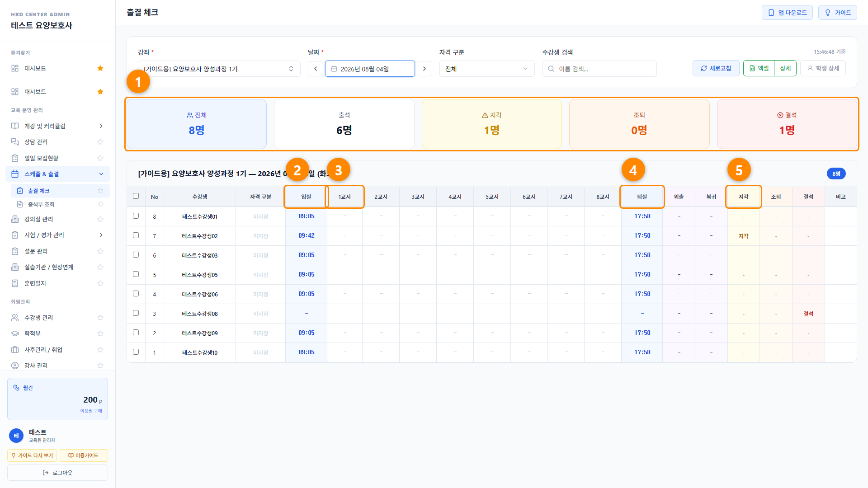
Task: Toggle favorite star for 설문 관리
Action: point(100,251)
